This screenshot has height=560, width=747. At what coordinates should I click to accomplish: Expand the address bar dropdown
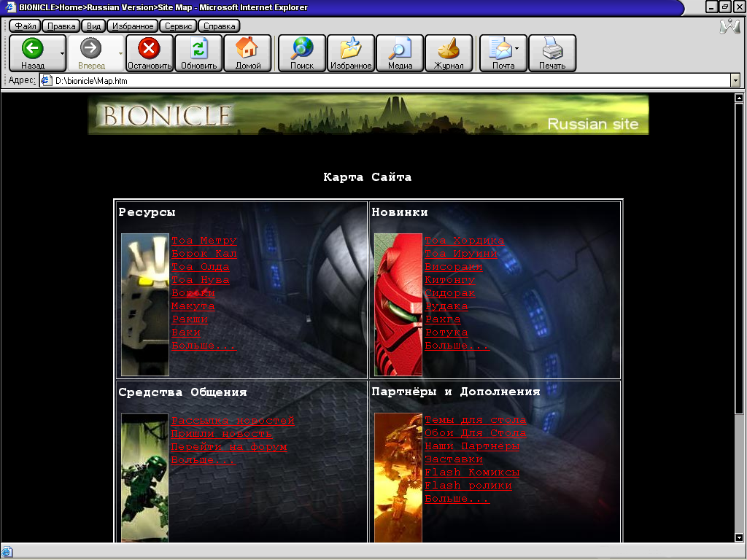click(x=735, y=80)
